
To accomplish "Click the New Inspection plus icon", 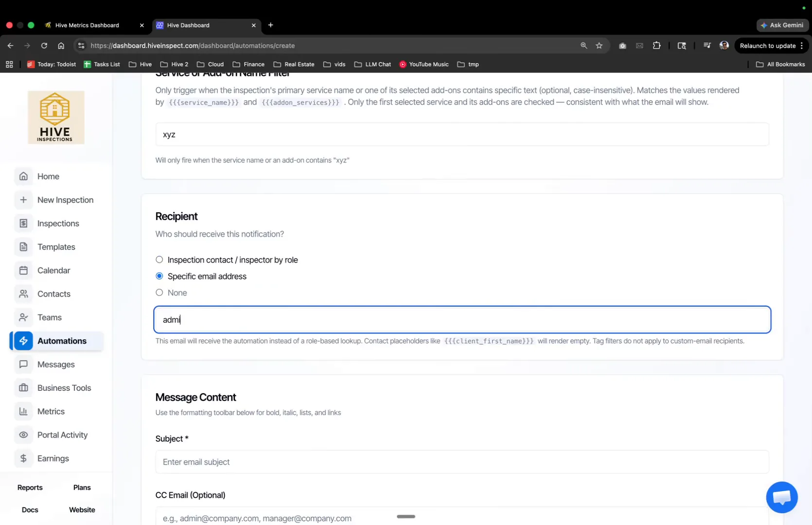I will pos(23,200).
